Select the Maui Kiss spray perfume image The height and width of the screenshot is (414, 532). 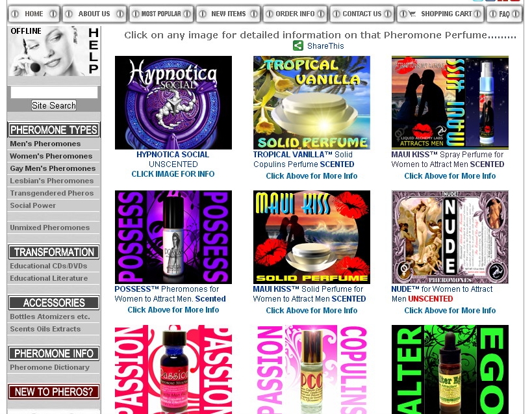tap(450, 103)
